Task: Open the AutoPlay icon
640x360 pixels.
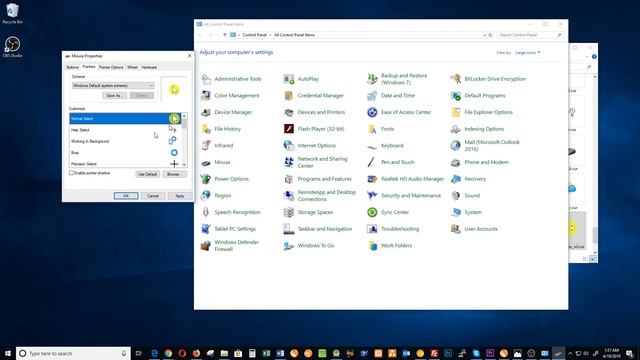Action: (x=289, y=79)
